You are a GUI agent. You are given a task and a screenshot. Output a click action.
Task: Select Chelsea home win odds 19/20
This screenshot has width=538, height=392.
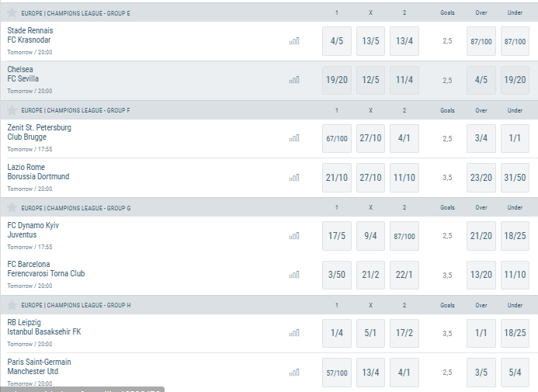(337, 80)
